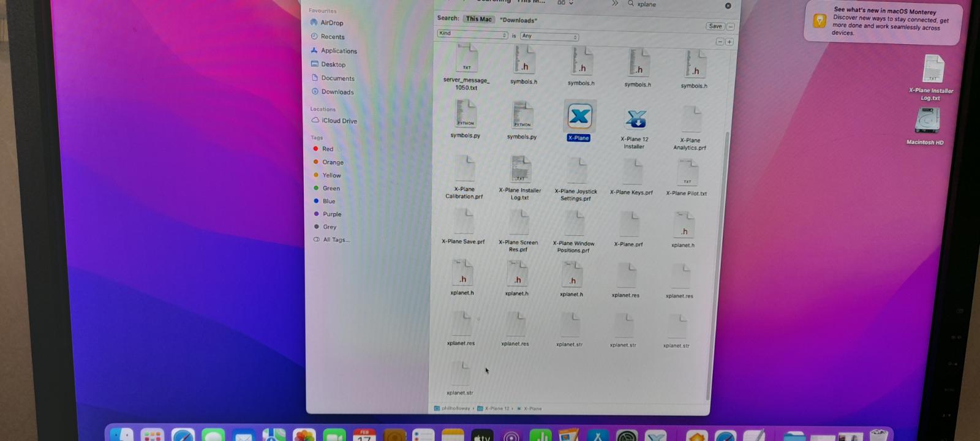
Task: Remove the search criteria row with minus
Action: point(720,42)
